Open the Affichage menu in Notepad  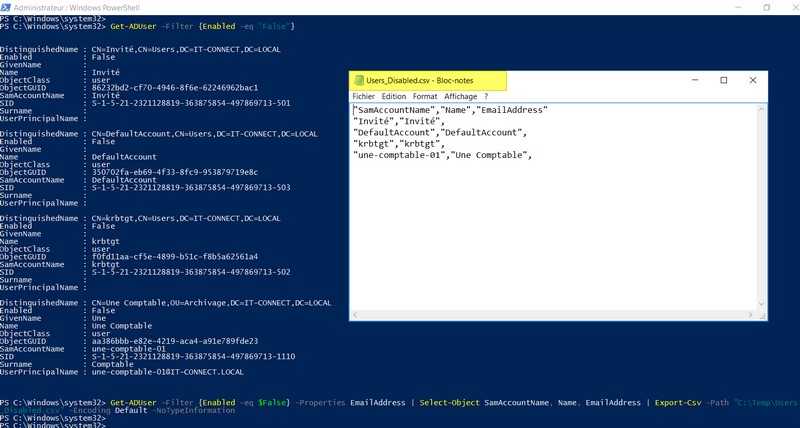click(460, 97)
